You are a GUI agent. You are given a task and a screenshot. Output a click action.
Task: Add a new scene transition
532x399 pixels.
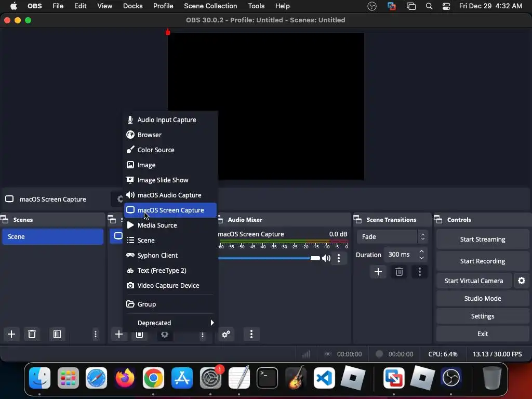[x=378, y=272]
